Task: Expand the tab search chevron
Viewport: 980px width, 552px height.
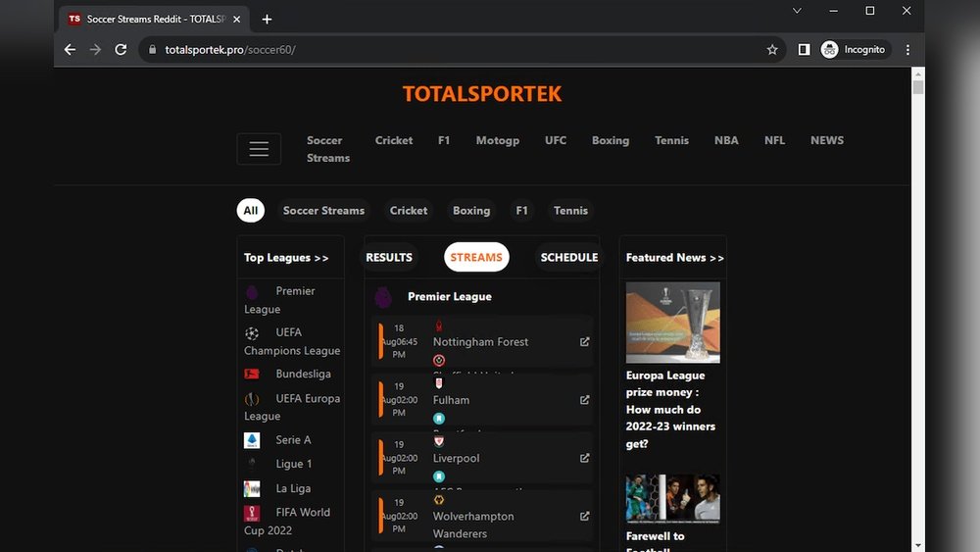Action: click(x=797, y=11)
